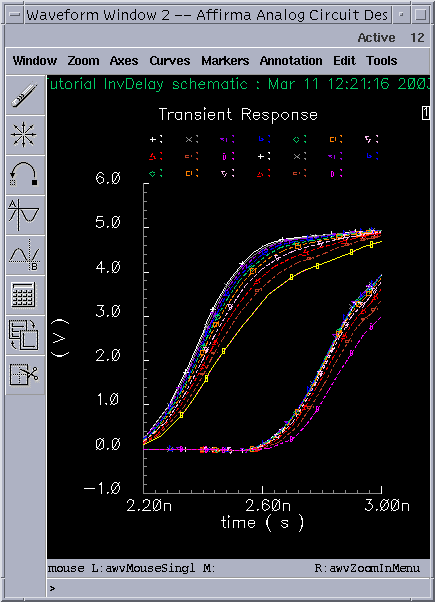Screen dimensions: 435x602
Task: Open the Window menu
Action: 35,61
